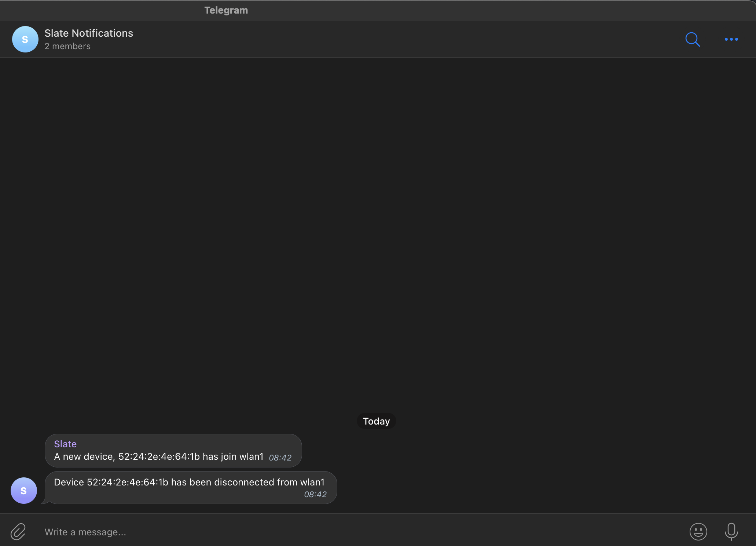Open the emoji picker
756x546 pixels.
click(698, 531)
